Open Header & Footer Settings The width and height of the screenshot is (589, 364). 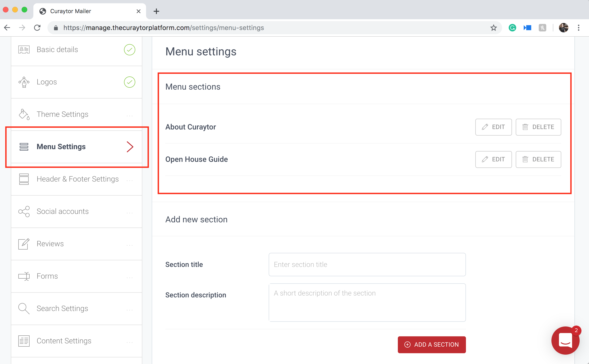click(x=77, y=179)
